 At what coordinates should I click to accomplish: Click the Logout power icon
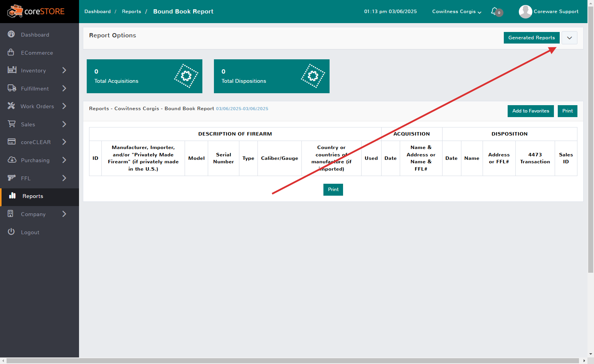tap(11, 232)
